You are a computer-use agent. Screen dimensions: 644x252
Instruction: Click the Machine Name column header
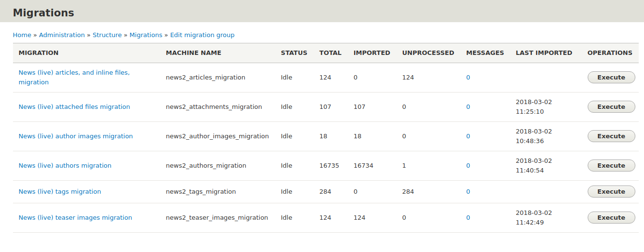point(193,53)
